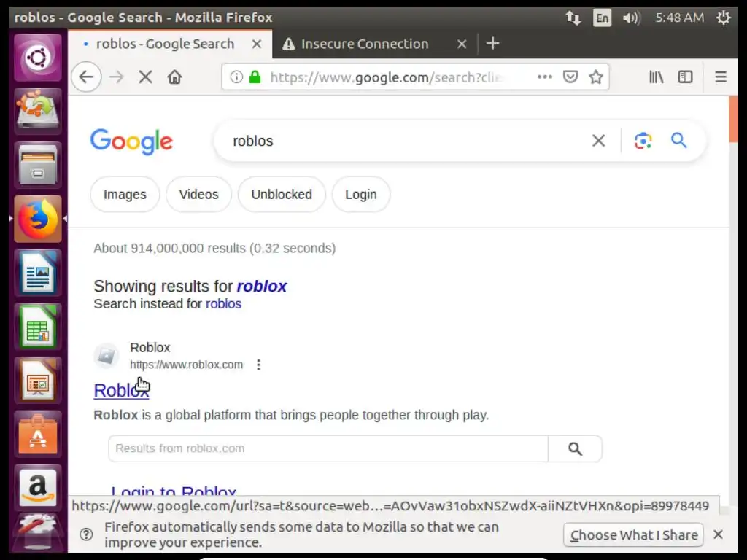Screen dimensions: 747x560
Task: Launch the Ubuntu installer dock icon
Action: tap(38, 112)
